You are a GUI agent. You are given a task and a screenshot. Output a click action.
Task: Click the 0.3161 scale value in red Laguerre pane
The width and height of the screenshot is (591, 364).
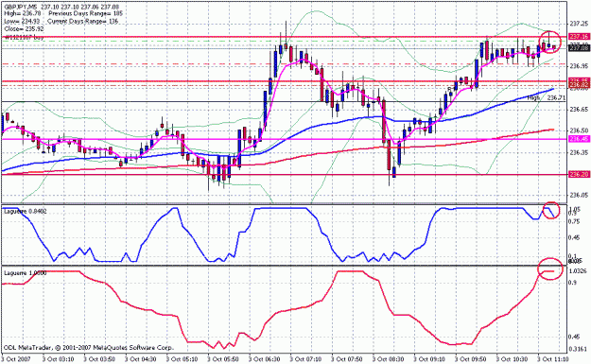pos(578,348)
